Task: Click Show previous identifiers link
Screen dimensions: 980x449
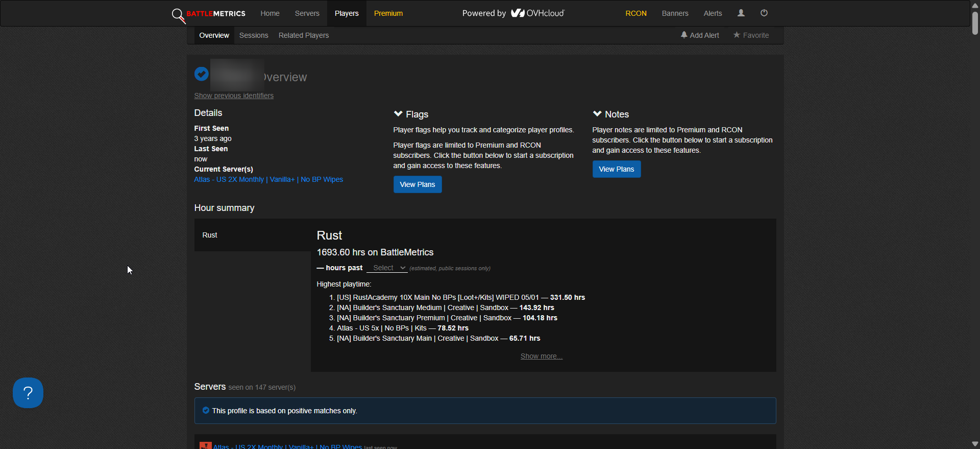Action: pyautogui.click(x=234, y=96)
